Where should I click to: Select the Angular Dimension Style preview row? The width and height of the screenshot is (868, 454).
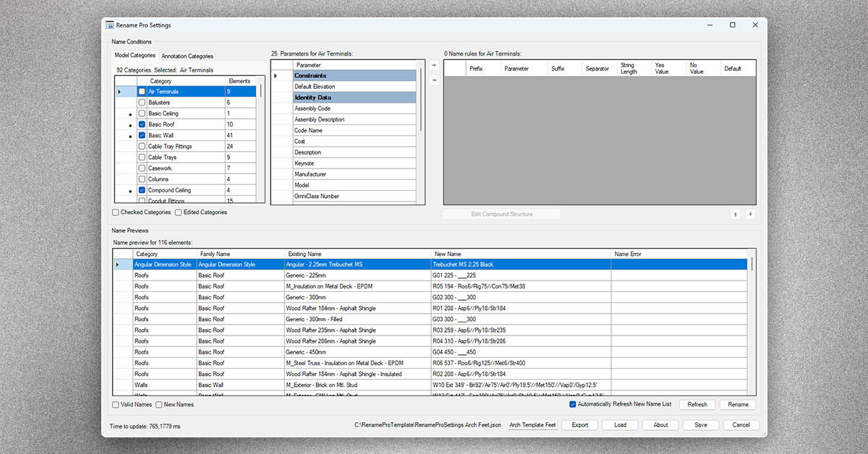coord(430,265)
